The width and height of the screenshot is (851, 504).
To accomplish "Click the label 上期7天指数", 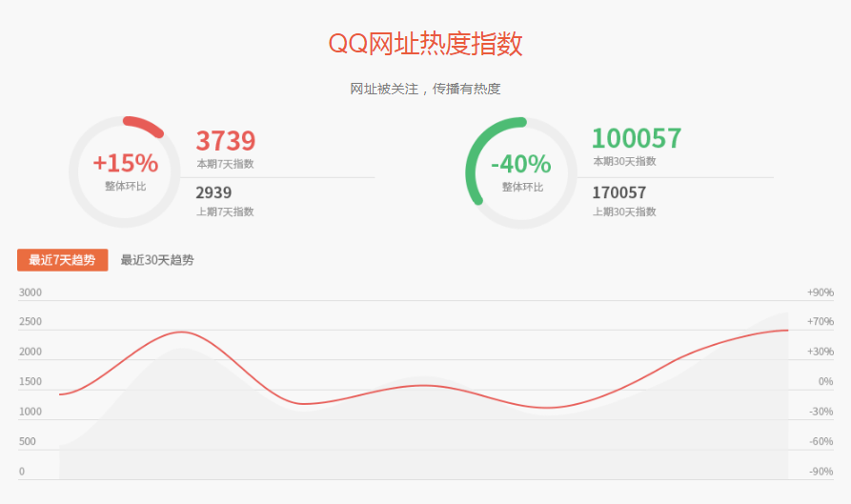I will pyautogui.click(x=225, y=212).
